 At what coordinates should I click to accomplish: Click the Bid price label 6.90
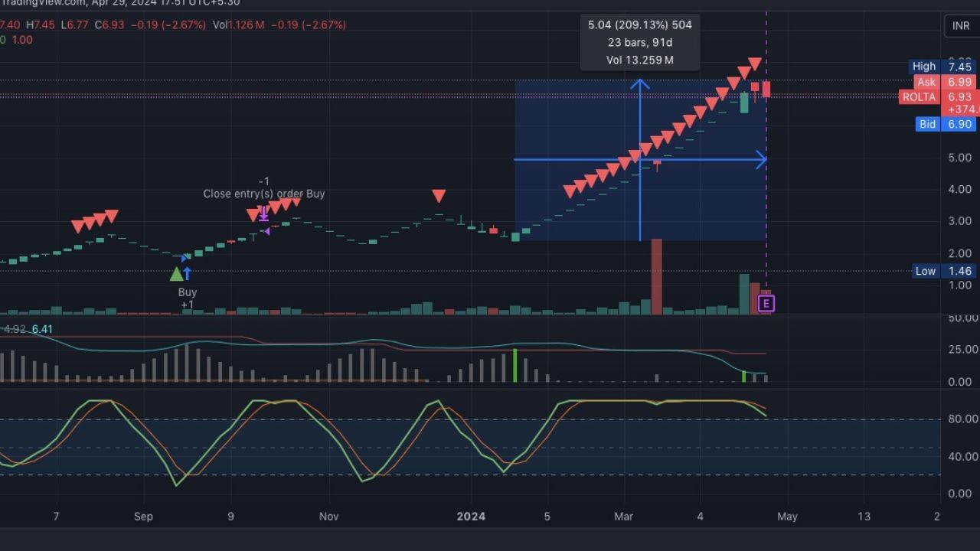(946, 124)
